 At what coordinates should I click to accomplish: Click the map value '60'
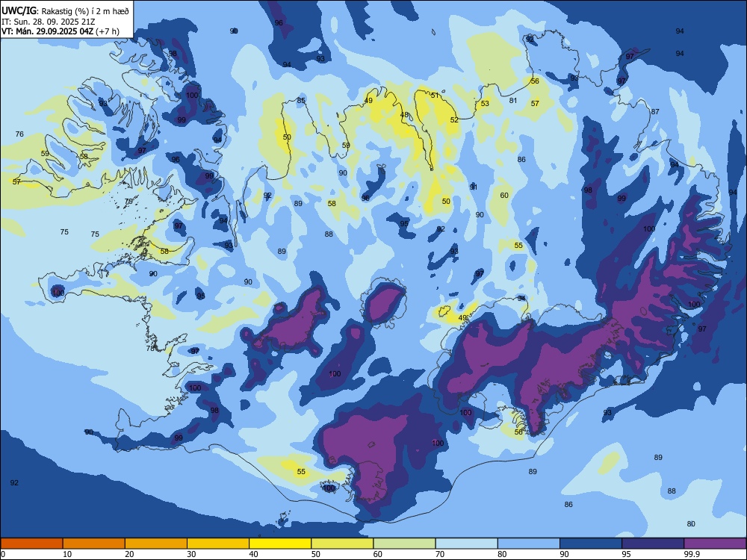(x=504, y=195)
